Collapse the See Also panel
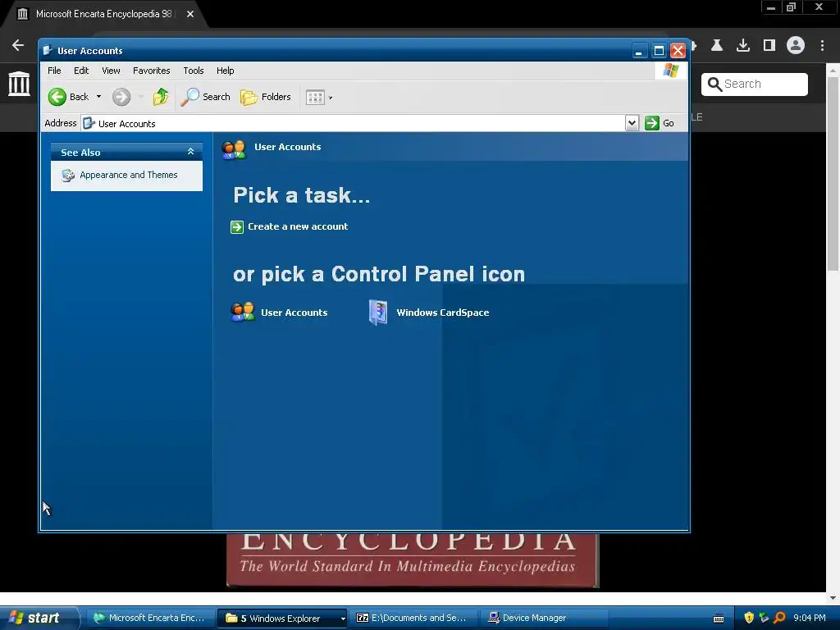Viewport: 840px width, 630px height. (190, 152)
